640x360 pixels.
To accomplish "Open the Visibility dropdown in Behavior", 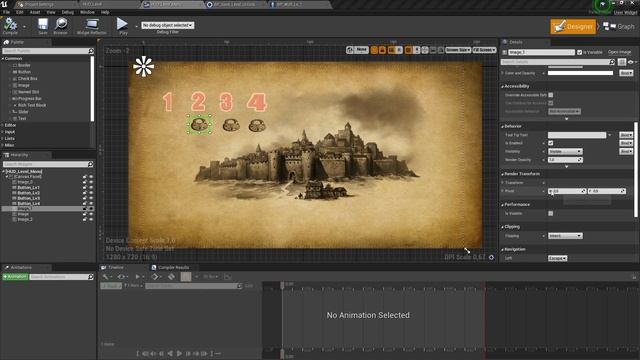I will click(565, 151).
